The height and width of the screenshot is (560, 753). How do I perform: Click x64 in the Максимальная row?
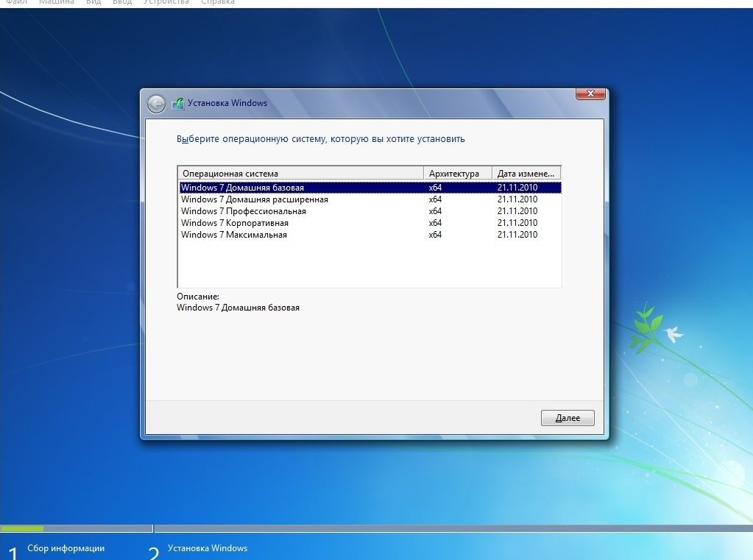pos(435,235)
